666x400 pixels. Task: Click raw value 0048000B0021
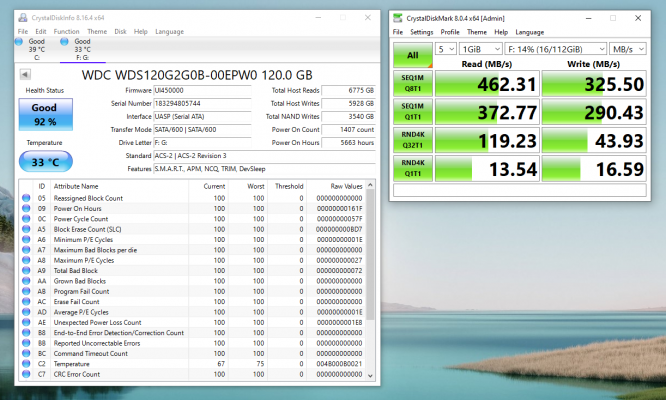tap(339, 364)
